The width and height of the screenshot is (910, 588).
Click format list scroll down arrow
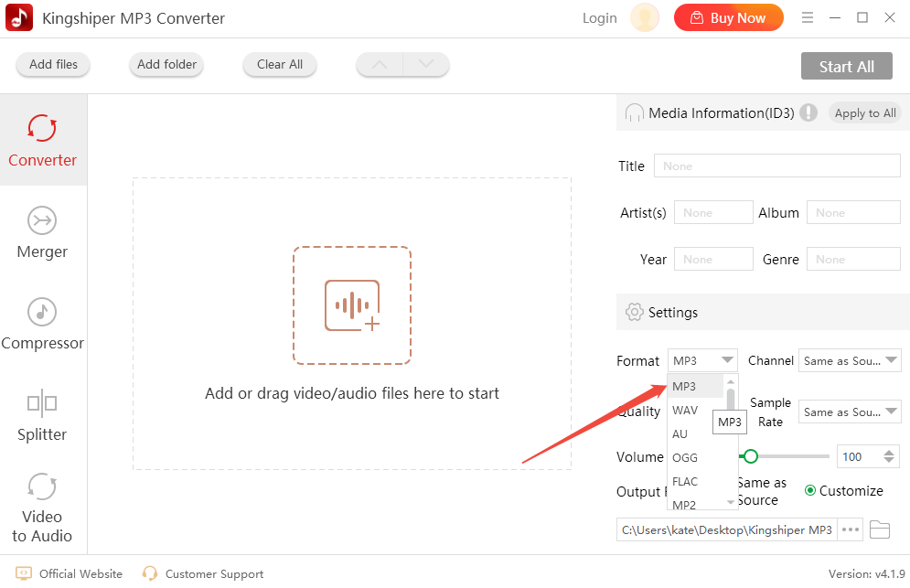(x=731, y=502)
